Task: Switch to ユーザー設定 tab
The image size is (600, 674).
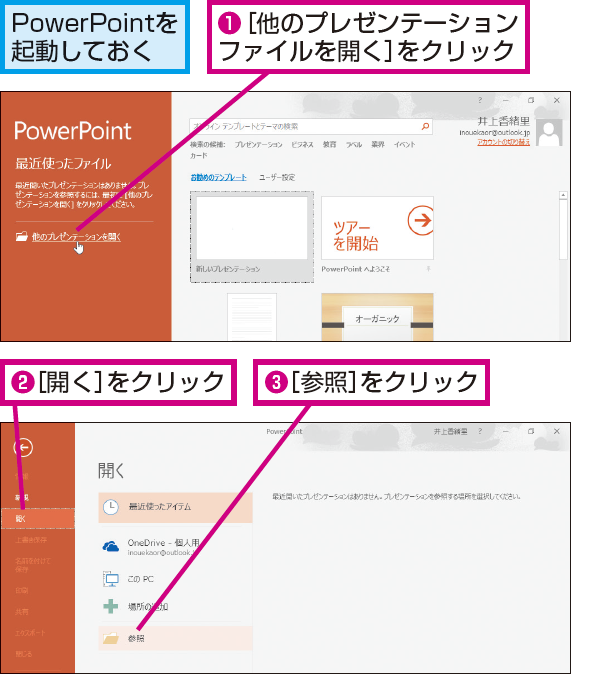Action: (277, 177)
